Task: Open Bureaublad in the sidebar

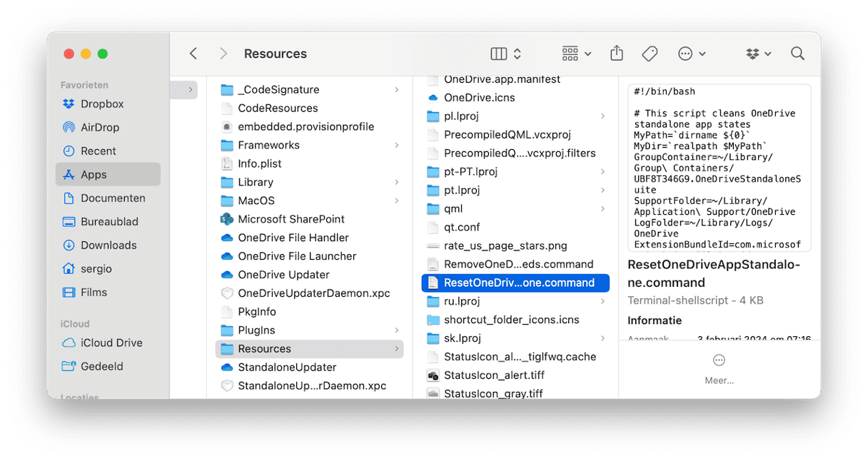Action: coord(108,221)
